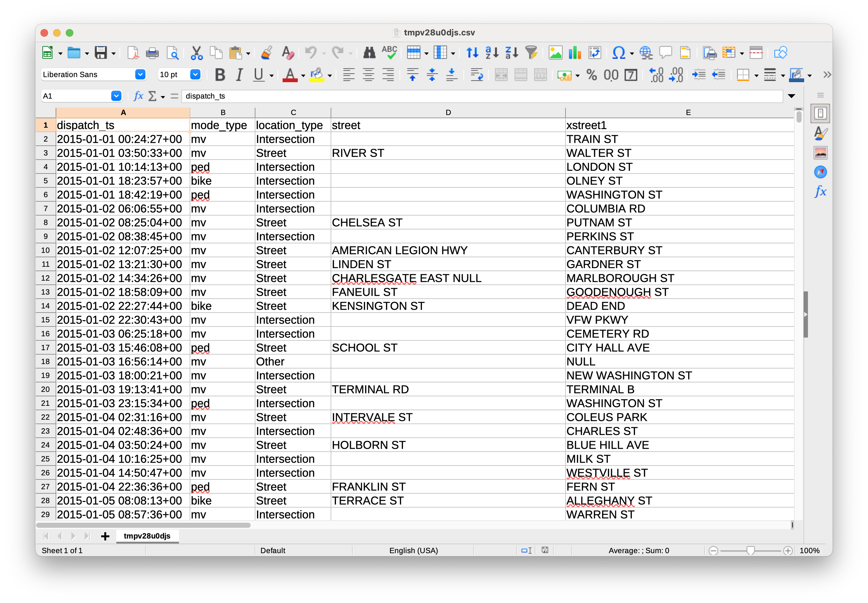Open the Liberation Sans font name dropdown
Image resolution: width=868 pixels, height=603 pixels.
[x=140, y=75]
